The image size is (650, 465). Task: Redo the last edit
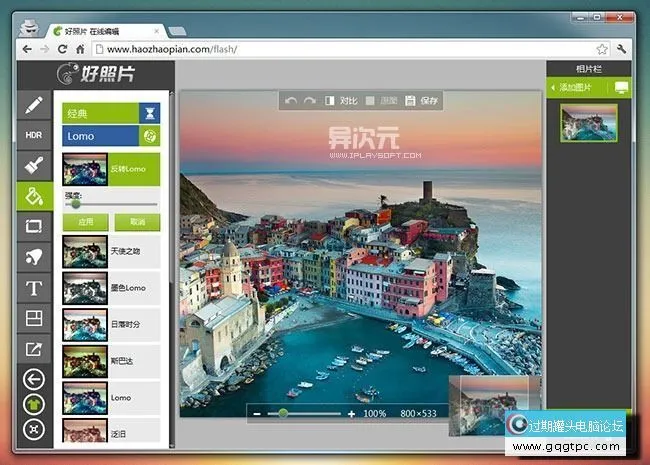coord(310,101)
